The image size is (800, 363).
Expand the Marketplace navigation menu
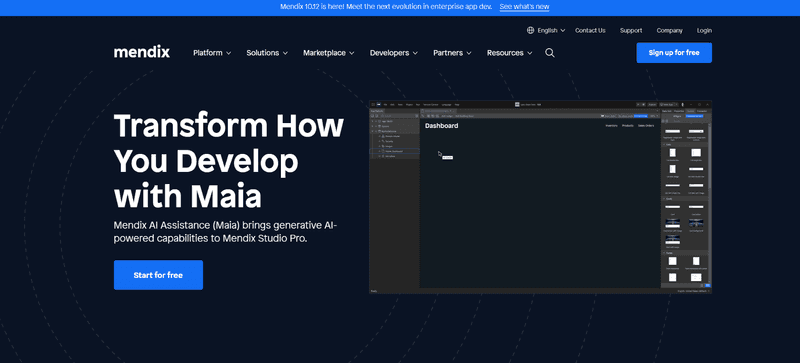329,53
